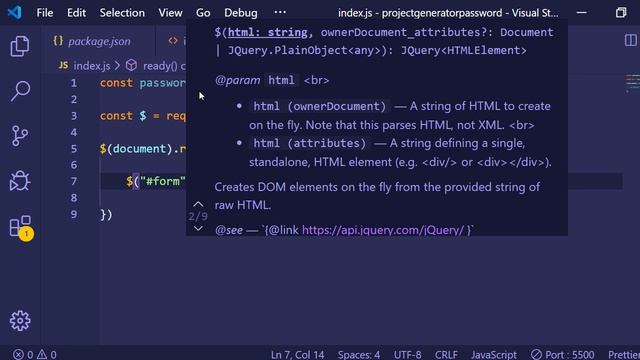Click Ln 7, Col 14 in status bar
This screenshot has height=360, width=640.
point(298,354)
